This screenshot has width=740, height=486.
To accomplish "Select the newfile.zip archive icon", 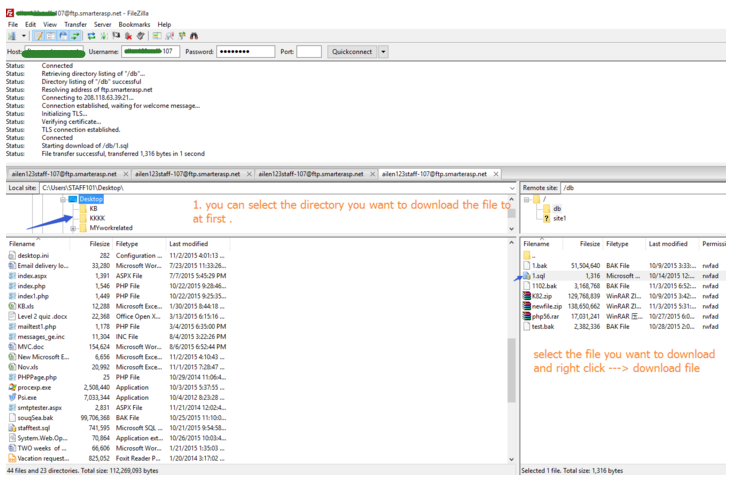I will pos(527,307).
